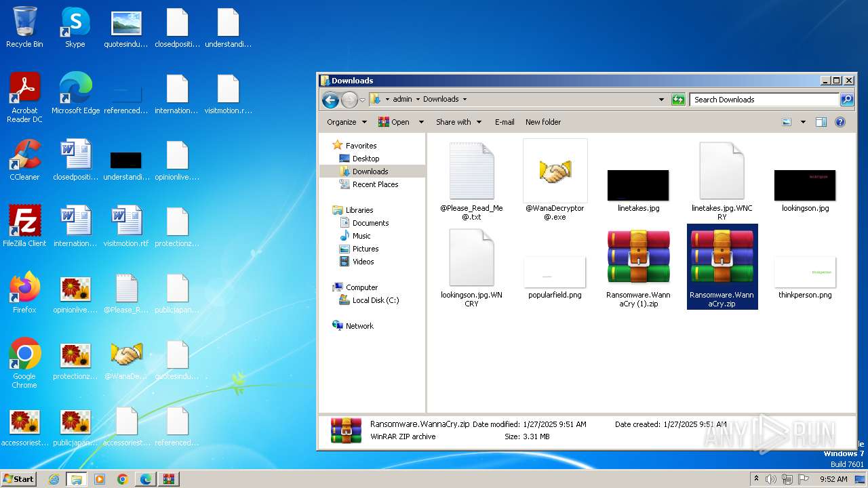Click the refresh button beside address bar
Screen dimensions: 868x488
(678, 100)
